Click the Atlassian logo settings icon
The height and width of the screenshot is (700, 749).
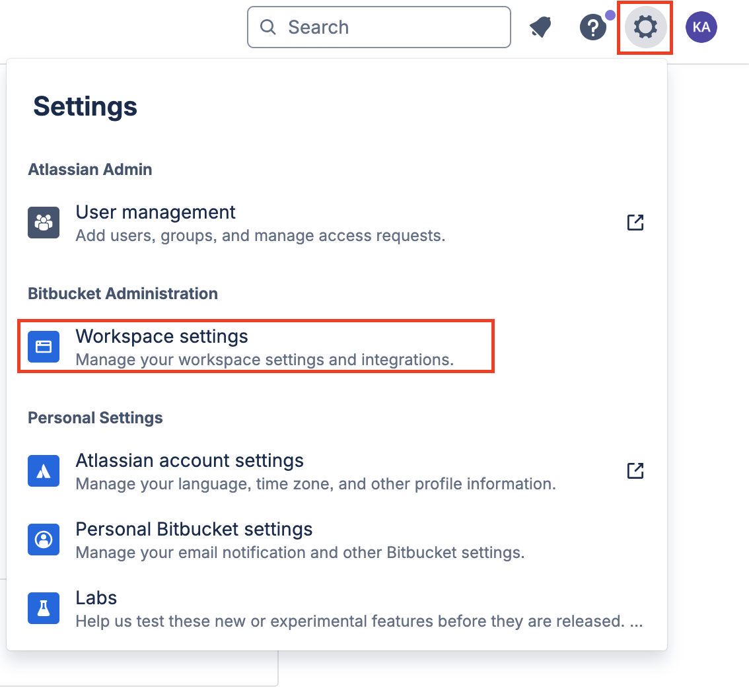point(44,471)
